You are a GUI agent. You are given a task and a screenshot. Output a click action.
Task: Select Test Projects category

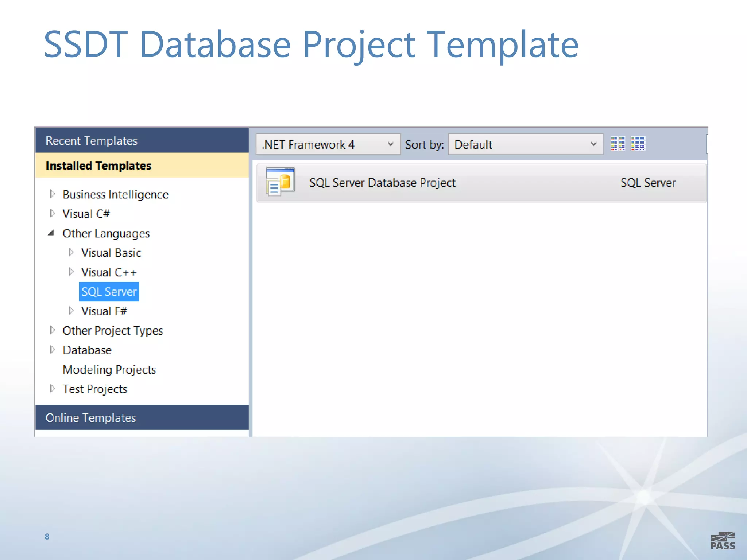[x=95, y=389]
